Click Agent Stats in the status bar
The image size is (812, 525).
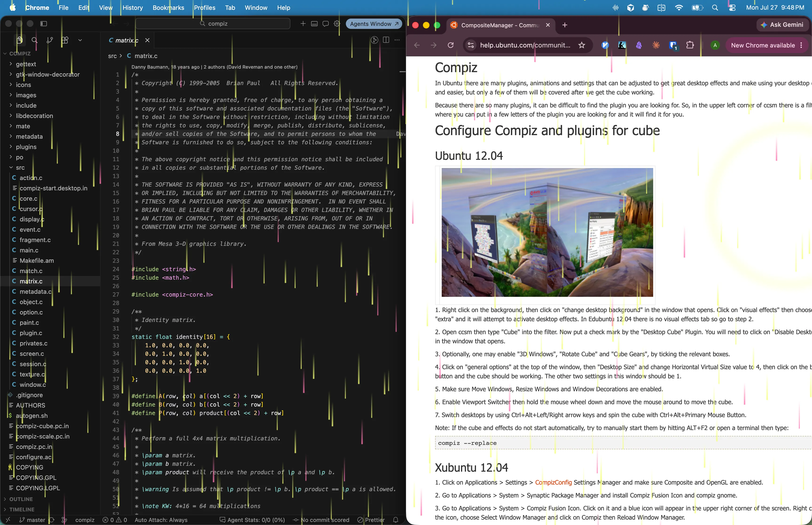click(x=252, y=520)
